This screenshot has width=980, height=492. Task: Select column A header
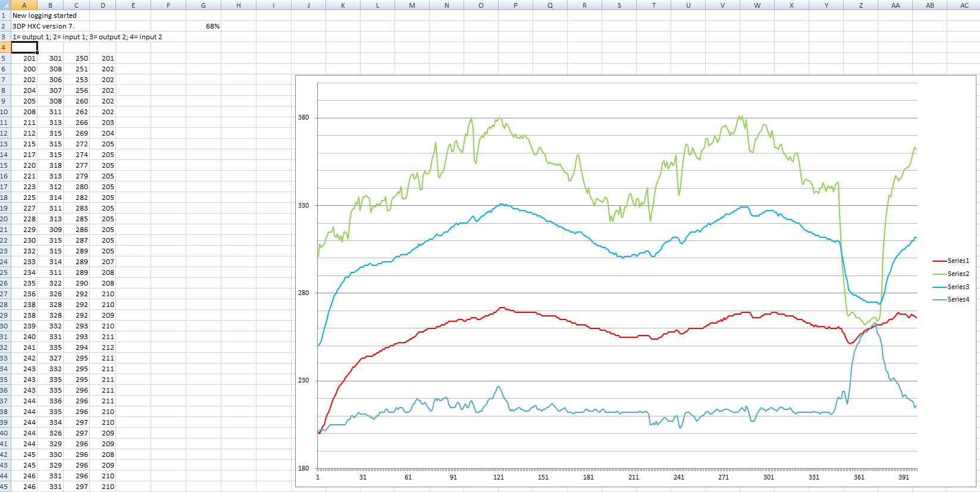(x=24, y=5)
